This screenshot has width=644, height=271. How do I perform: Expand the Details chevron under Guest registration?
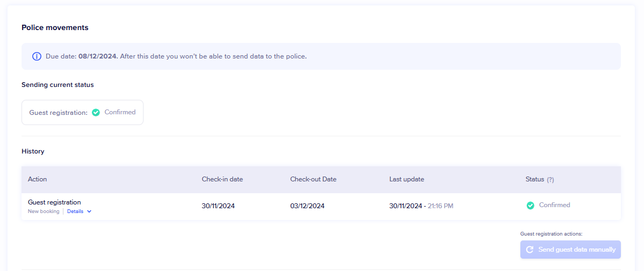click(x=89, y=211)
